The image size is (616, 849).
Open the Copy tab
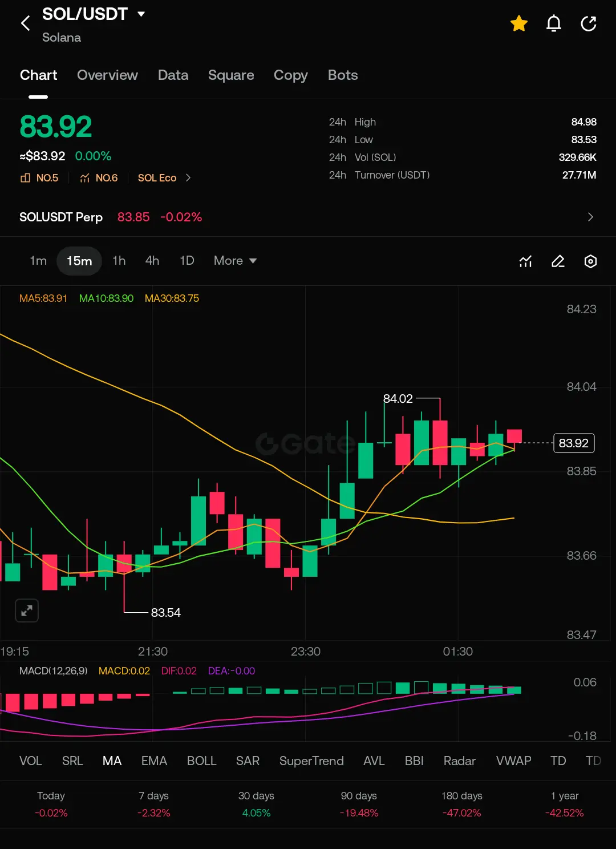tap(290, 75)
